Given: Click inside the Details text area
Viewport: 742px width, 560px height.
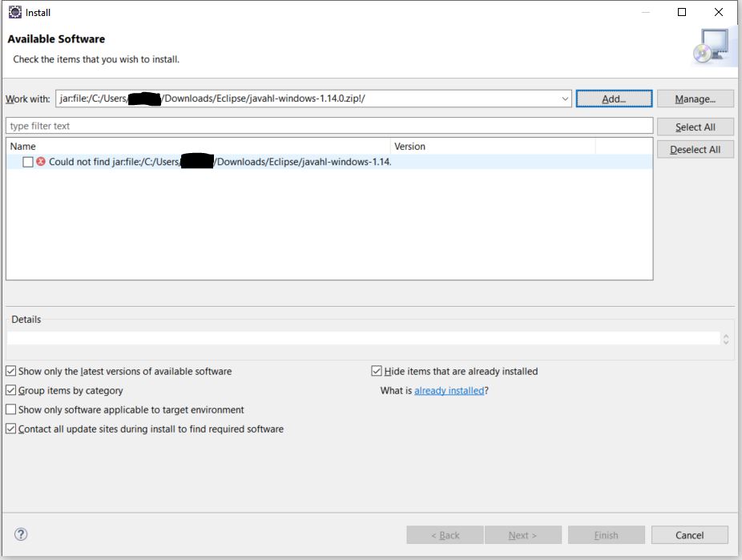Looking at the screenshot, I should (x=364, y=338).
